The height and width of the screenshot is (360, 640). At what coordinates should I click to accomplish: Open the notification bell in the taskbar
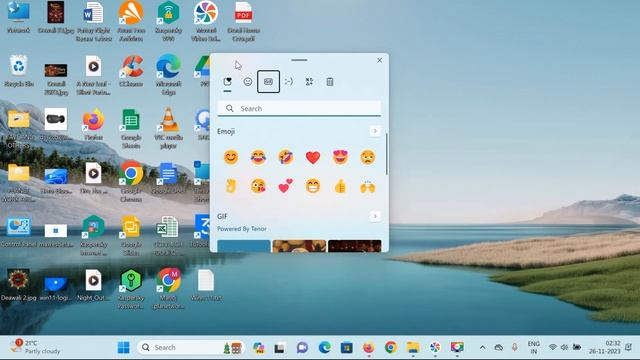pyautogui.click(x=629, y=347)
